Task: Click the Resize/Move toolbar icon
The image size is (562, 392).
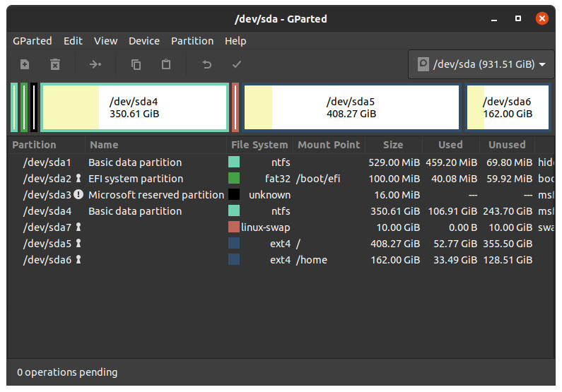Action: tap(95, 64)
